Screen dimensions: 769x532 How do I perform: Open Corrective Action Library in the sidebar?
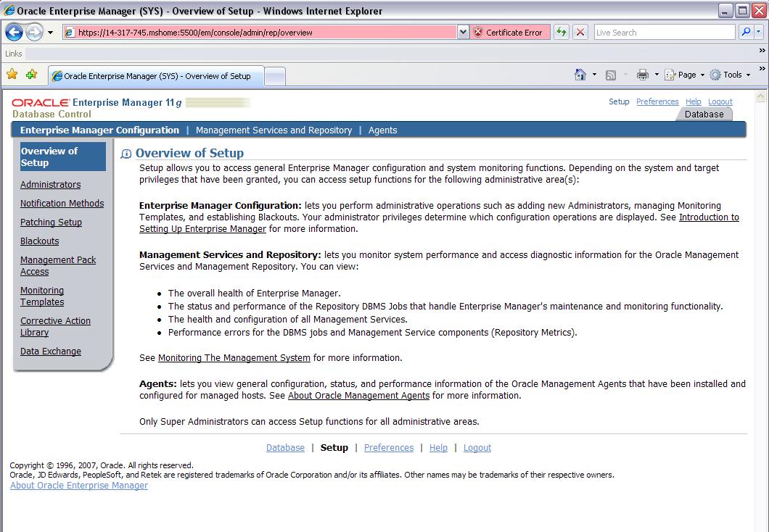pyautogui.click(x=55, y=326)
